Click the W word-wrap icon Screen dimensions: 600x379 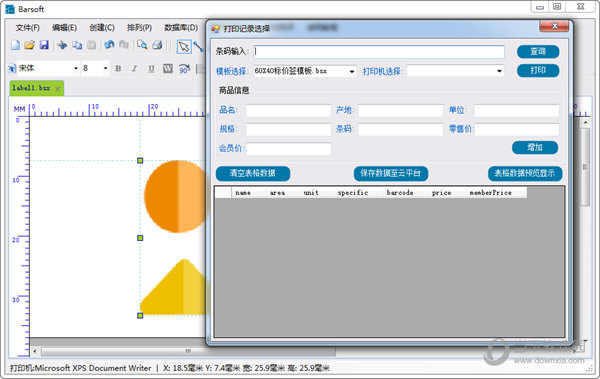[x=168, y=69]
